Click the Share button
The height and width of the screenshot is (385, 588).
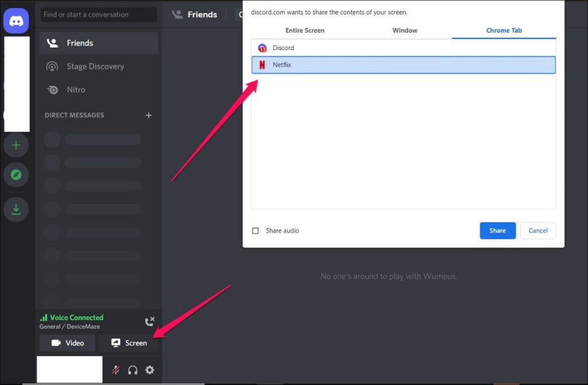click(x=497, y=230)
